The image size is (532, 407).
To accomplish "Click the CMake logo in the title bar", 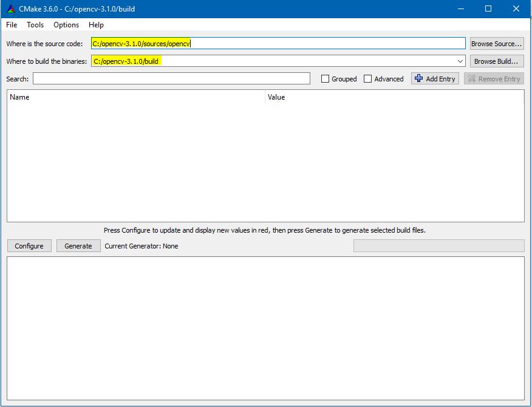I will tap(8, 9).
